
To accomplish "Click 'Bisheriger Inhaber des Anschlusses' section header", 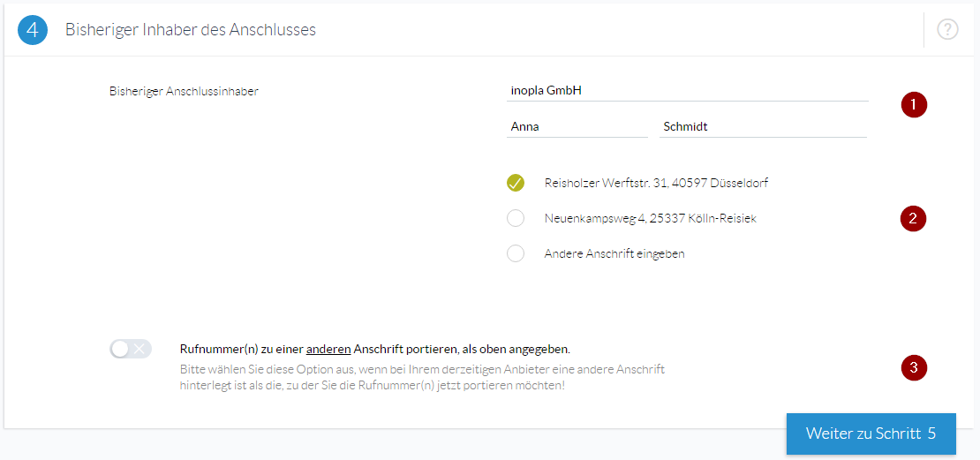I will coord(191,29).
